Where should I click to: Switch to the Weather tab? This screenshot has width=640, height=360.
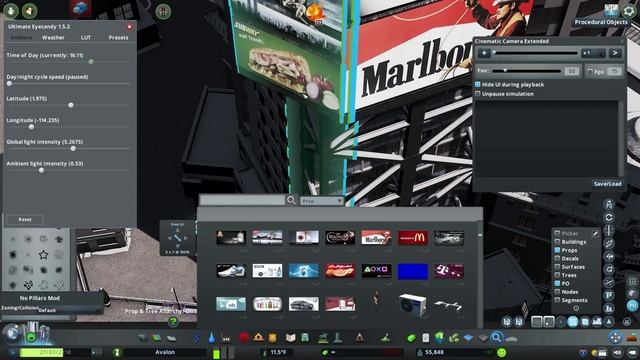(53, 38)
